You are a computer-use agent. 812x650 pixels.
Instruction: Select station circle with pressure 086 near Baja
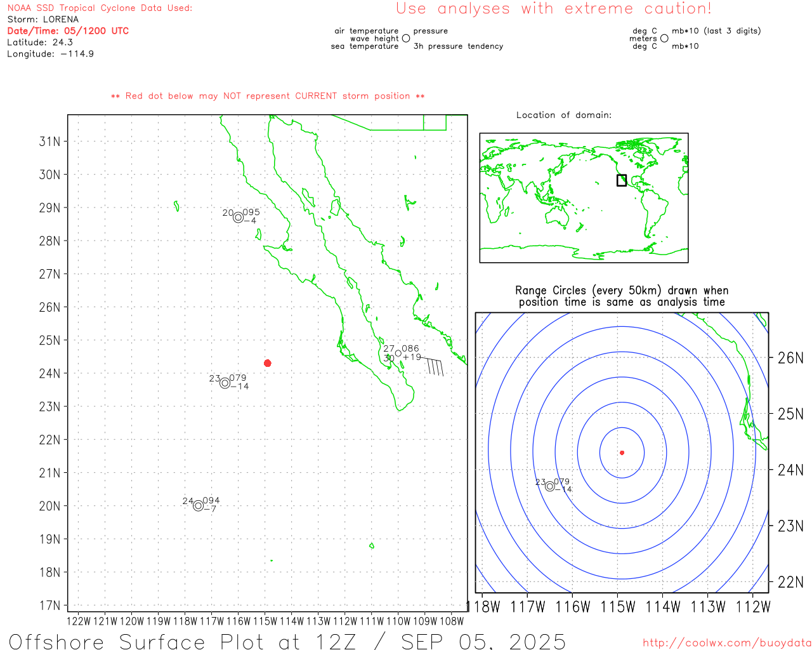coord(398,354)
